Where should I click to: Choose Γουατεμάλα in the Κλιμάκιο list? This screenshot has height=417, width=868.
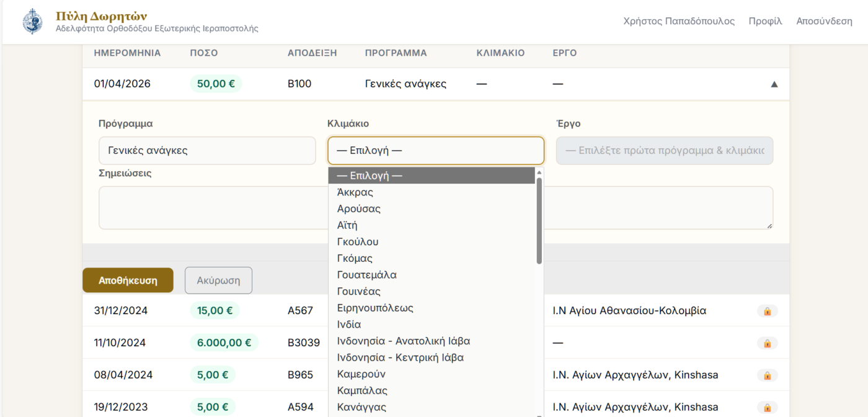click(x=366, y=275)
